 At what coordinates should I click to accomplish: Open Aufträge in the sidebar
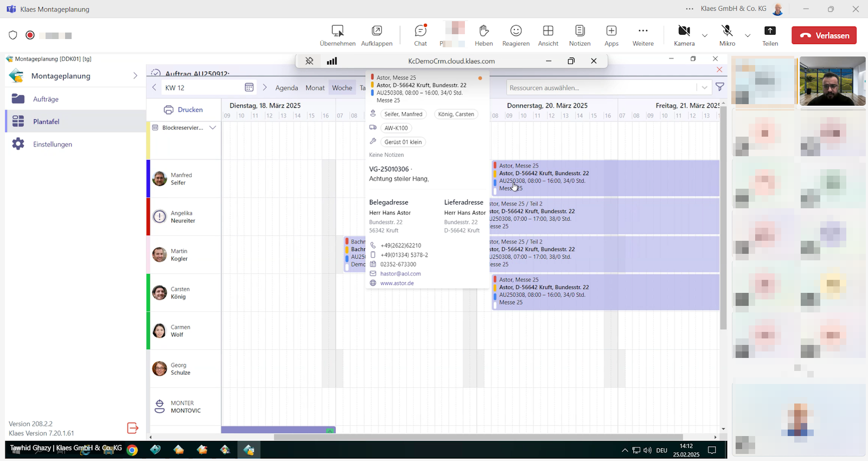click(x=75, y=99)
